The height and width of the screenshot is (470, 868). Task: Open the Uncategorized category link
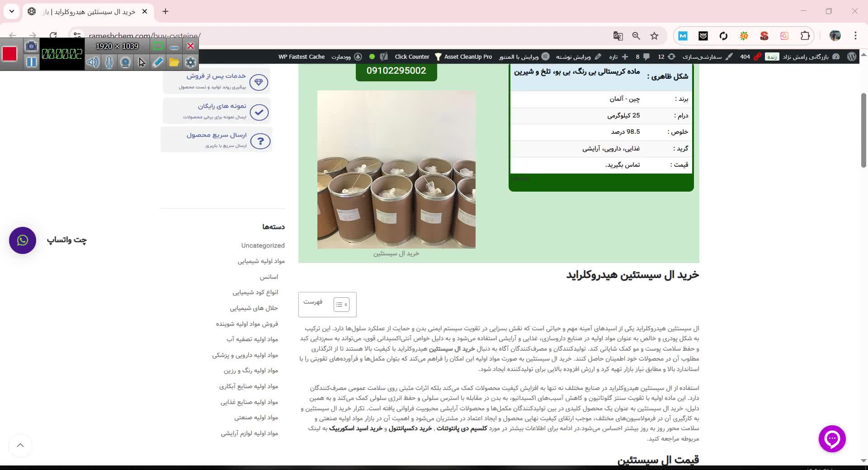coord(263,245)
